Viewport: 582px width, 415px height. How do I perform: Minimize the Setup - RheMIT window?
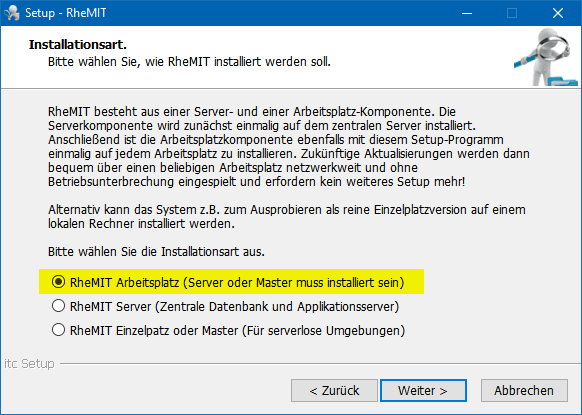tap(467, 13)
